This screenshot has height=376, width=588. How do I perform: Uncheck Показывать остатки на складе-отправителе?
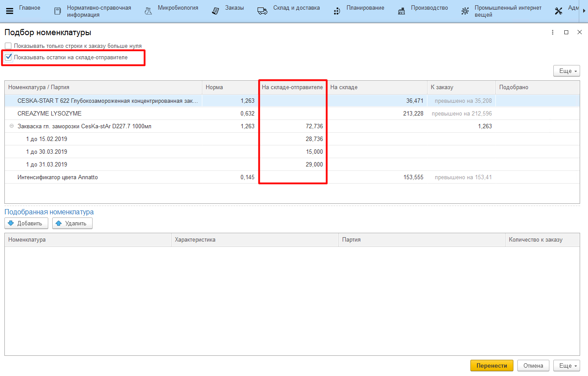pos(8,57)
